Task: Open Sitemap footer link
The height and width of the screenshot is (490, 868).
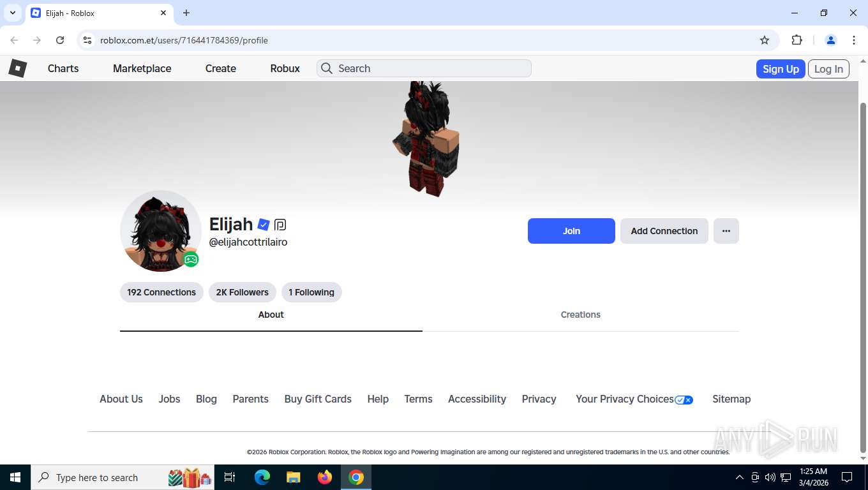Action: (x=731, y=399)
